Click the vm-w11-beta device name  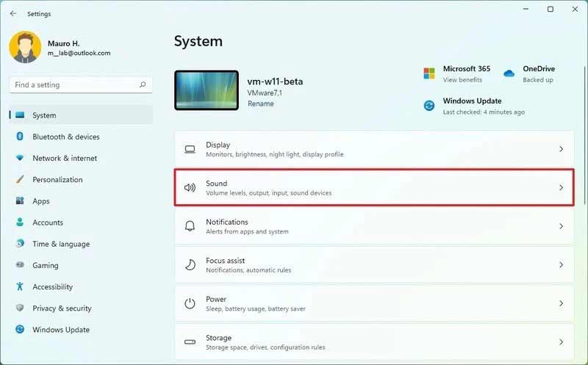275,82
